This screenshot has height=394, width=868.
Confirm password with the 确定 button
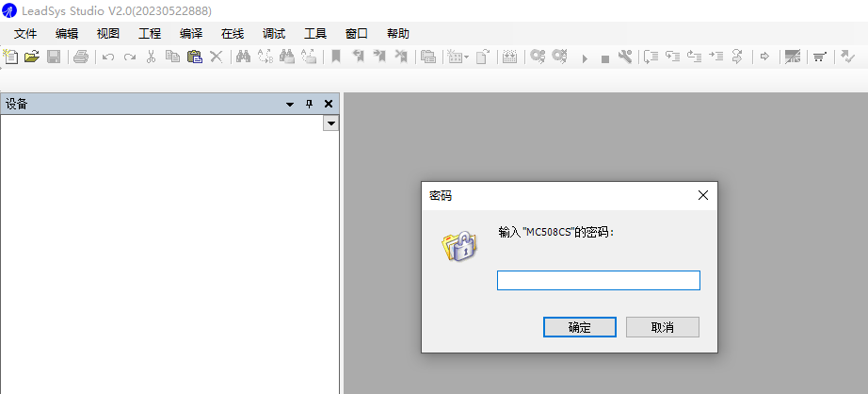tap(580, 327)
